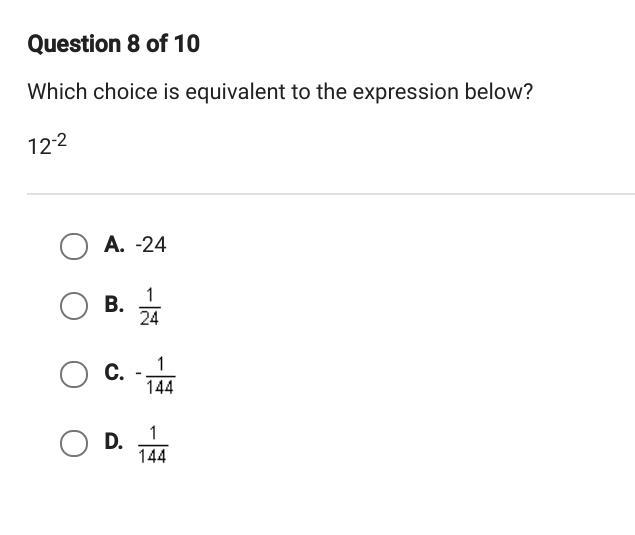Click the bold letter label "D."
Viewport: 635px width, 535px height.
114,441
